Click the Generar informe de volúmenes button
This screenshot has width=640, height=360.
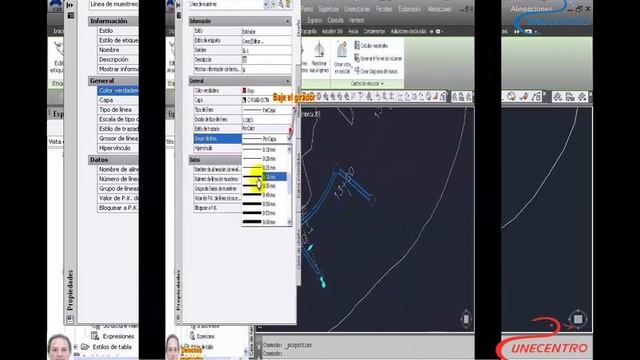tap(378, 58)
